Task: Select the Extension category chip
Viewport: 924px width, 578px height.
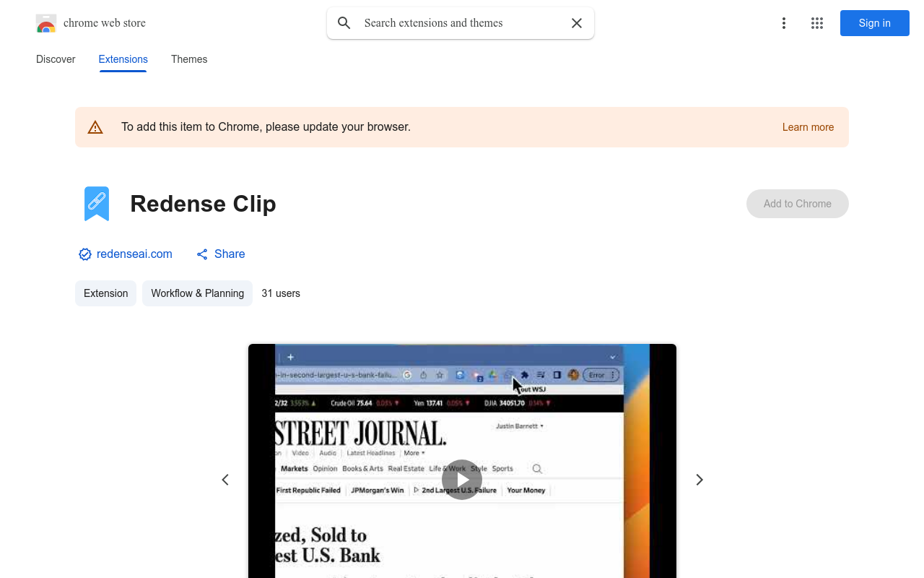Action: pos(105,293)
